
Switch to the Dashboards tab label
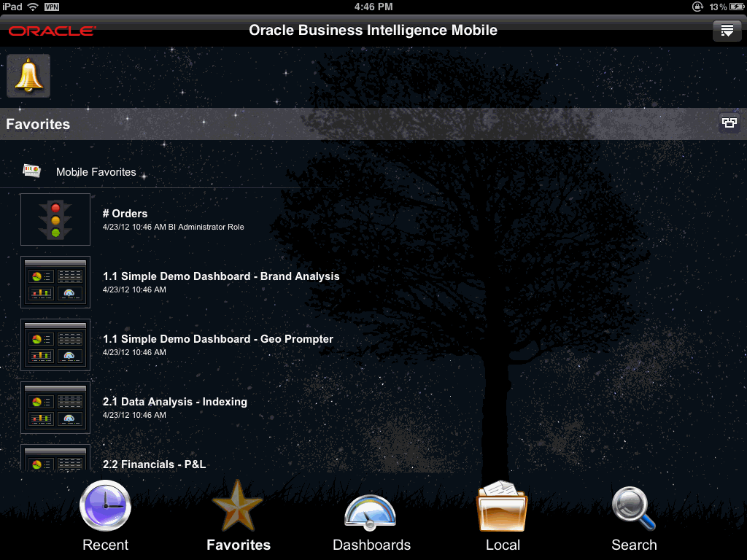coord(371,545)
